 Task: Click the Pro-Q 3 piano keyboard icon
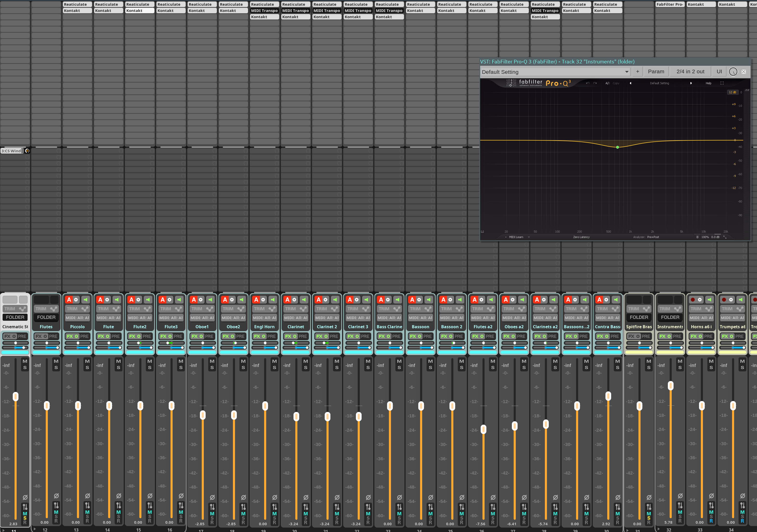(x=482, y=231)
